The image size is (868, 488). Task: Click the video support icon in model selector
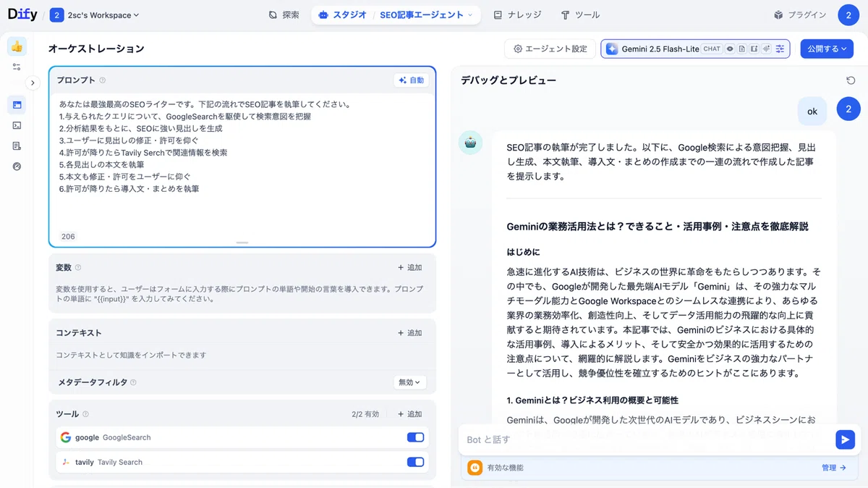click(754, 49)
